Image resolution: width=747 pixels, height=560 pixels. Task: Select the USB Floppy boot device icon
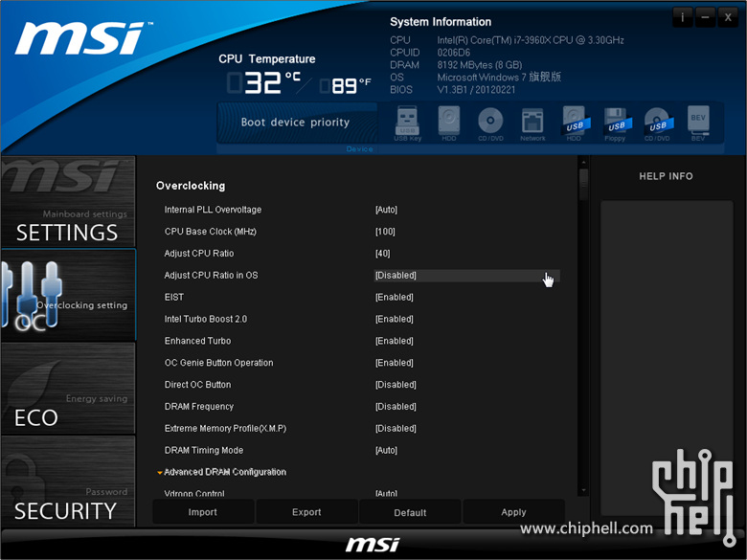[616, 123]
